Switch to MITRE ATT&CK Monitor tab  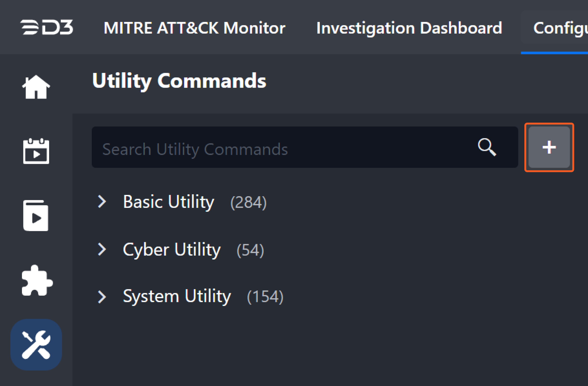(x=194, y=28)
